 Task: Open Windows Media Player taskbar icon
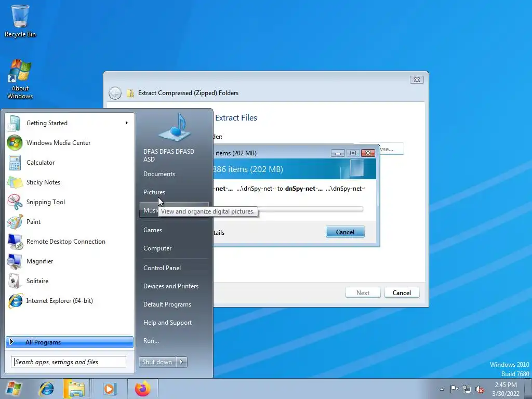(109, 389)
